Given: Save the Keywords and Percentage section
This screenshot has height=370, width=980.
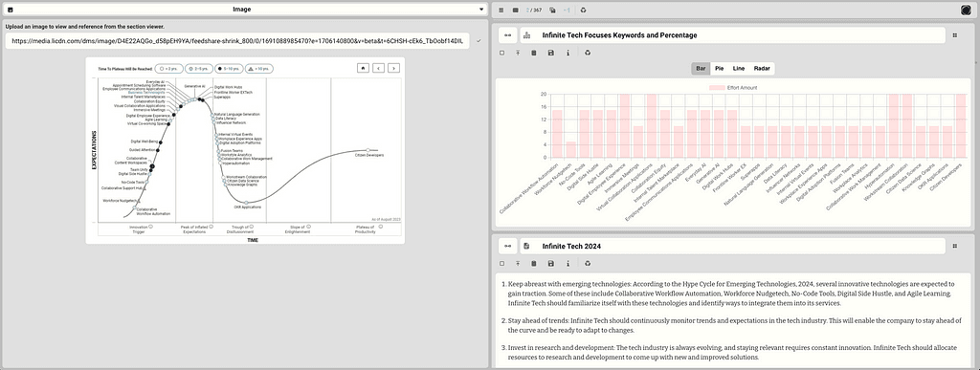Looking at the screenshot, I should 550,53.
